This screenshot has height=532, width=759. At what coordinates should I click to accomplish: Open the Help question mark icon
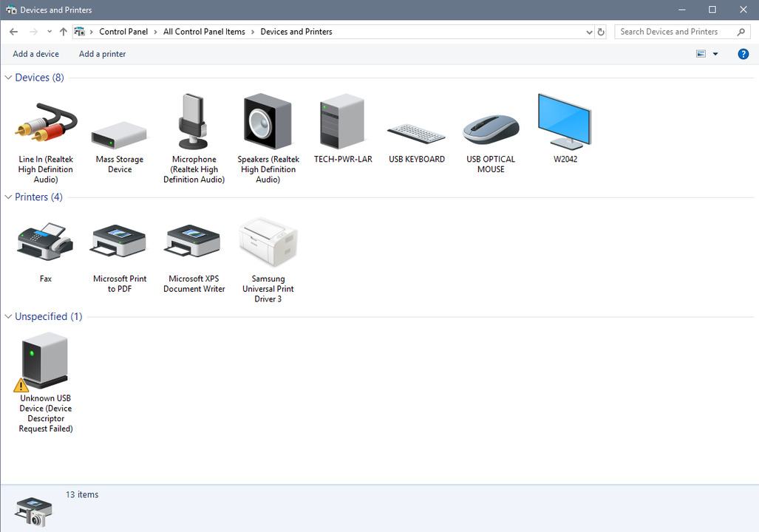(x=743, y=54)
